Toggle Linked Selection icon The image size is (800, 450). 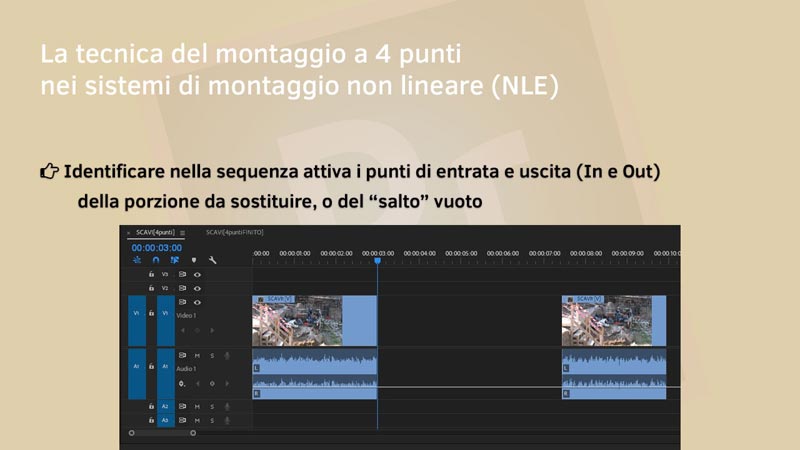[174, 260]
